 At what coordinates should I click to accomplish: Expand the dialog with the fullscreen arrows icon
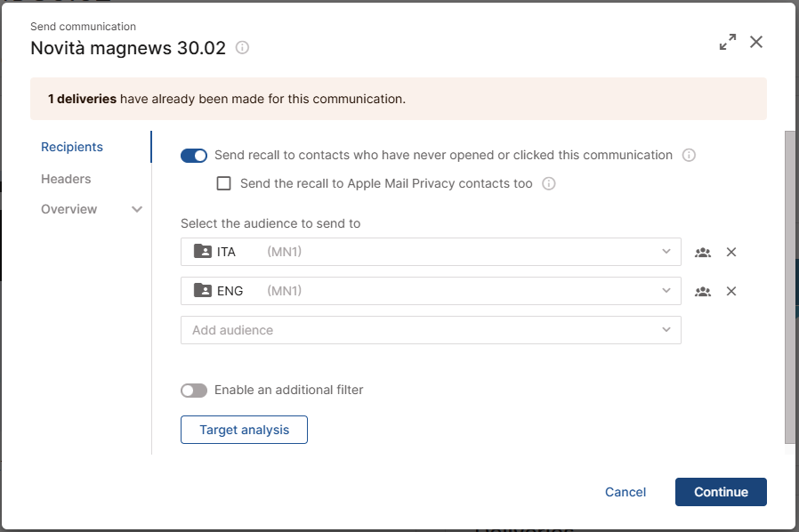click(728, 42)
